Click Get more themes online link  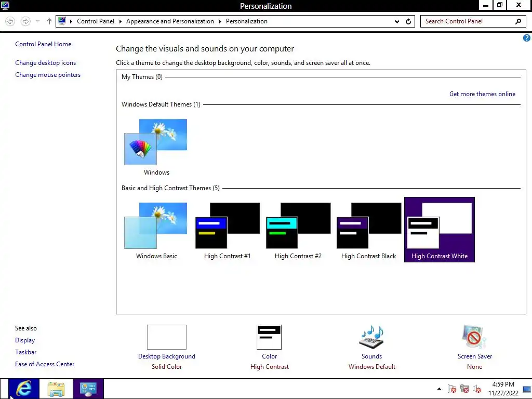(x=482, y=94)
